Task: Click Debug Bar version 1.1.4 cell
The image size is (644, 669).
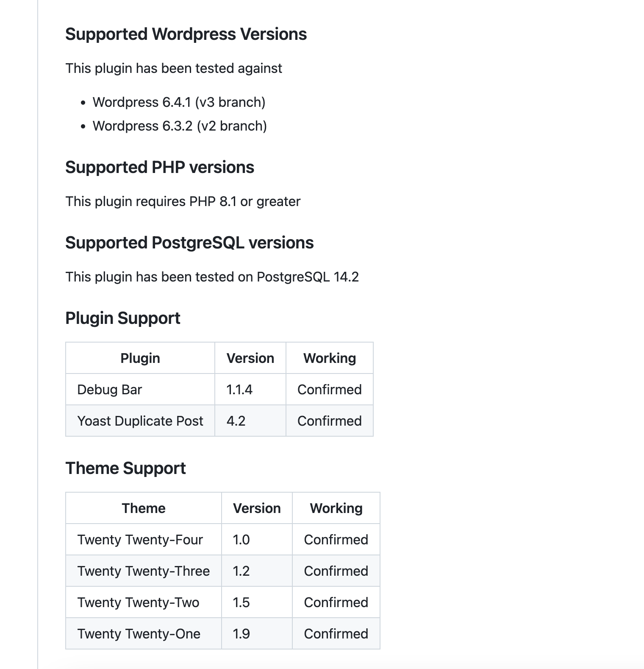Action: tap(250, 390)
